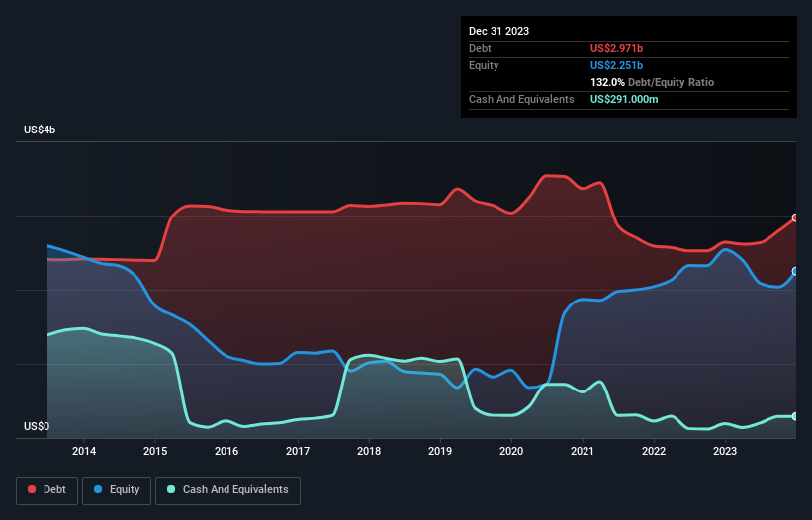Click the 2014 x-axis label
The width and height of the screenshot is (812, 520).
[x=84, y=451]
